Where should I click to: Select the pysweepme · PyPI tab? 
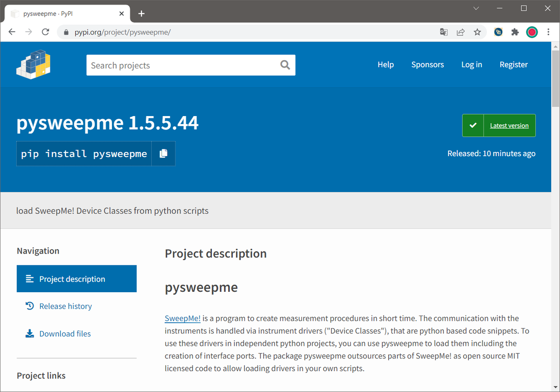pyautogui.click(x=67, y=14)
